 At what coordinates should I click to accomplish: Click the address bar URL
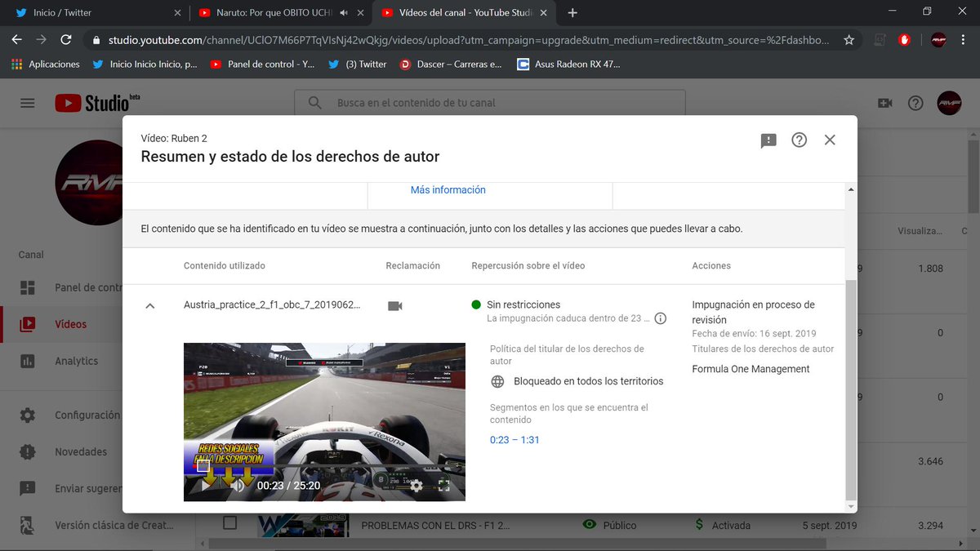470,40
